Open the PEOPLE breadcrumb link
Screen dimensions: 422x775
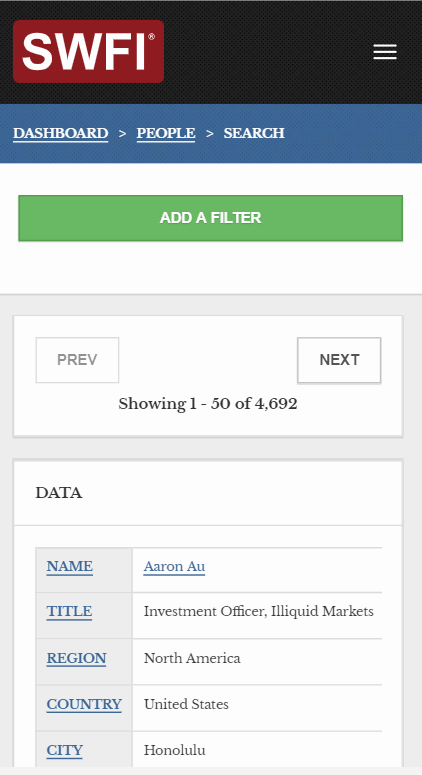pos(166,133)
